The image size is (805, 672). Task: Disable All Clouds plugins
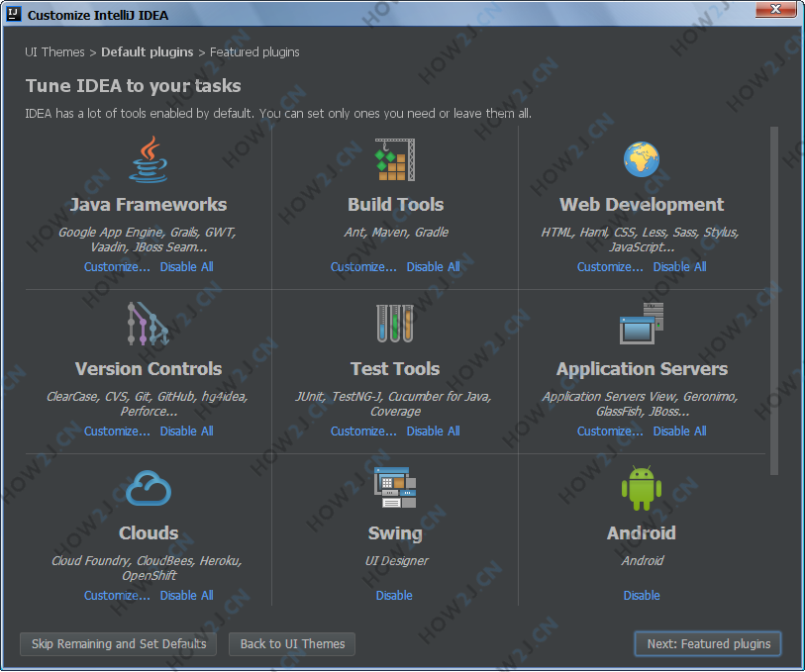[186, 595]
